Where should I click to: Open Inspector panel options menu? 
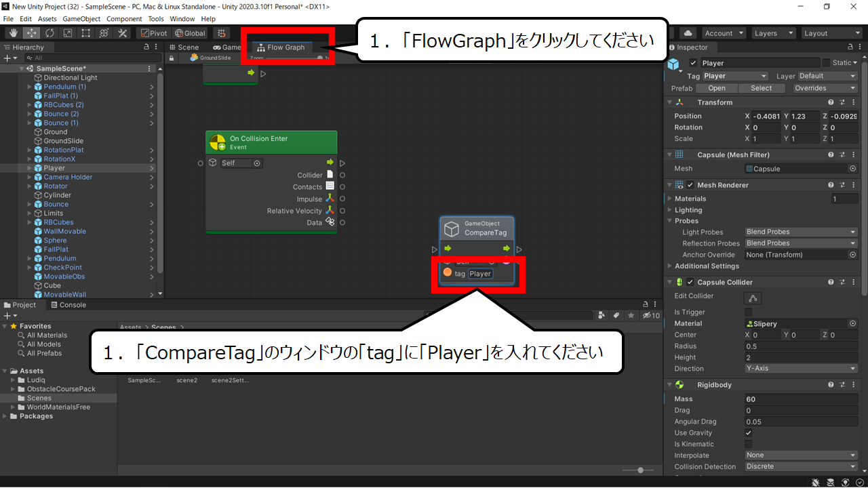point(861,47)
